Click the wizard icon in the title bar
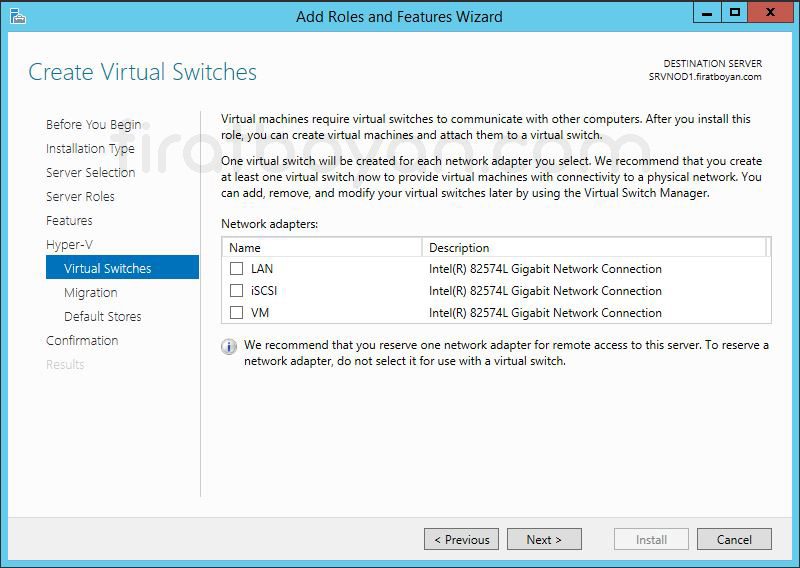 (x=17, y=16)
